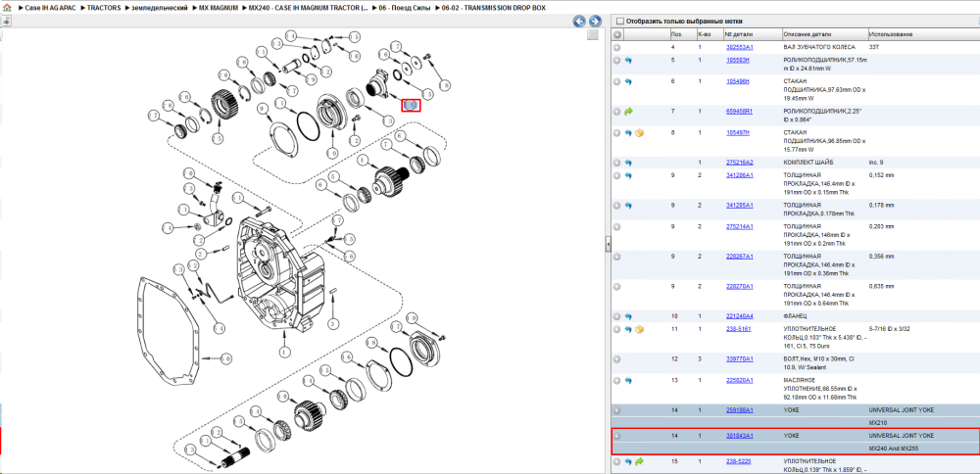Add yoke 301843A1 with its plus icon
The height and width of the screenshot is (474, 980).
point(616,436)
